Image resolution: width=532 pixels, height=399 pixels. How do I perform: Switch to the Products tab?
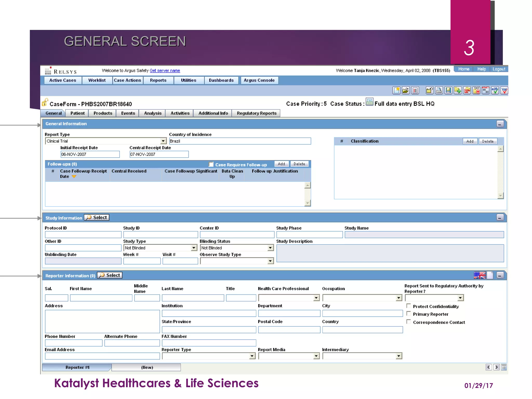pos(103,113)
